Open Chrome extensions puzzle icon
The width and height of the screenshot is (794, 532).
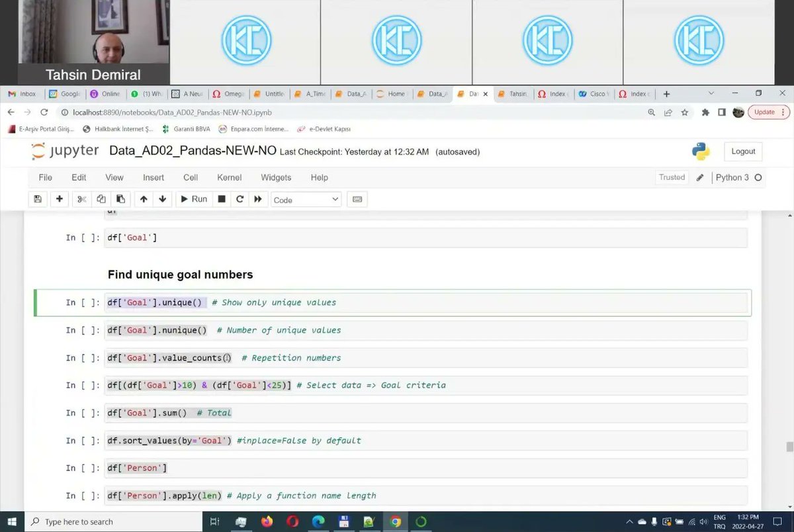[705, 112]
